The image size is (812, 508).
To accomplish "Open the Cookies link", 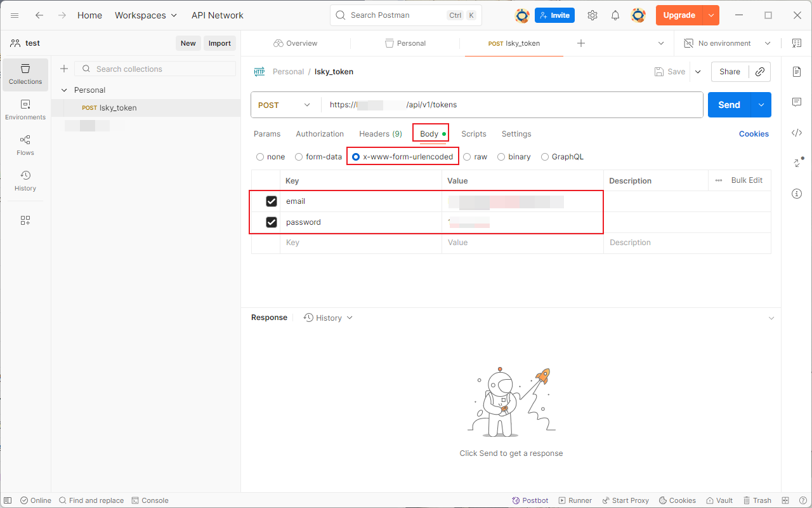I will pyautogui.click(x=754, y=134).
